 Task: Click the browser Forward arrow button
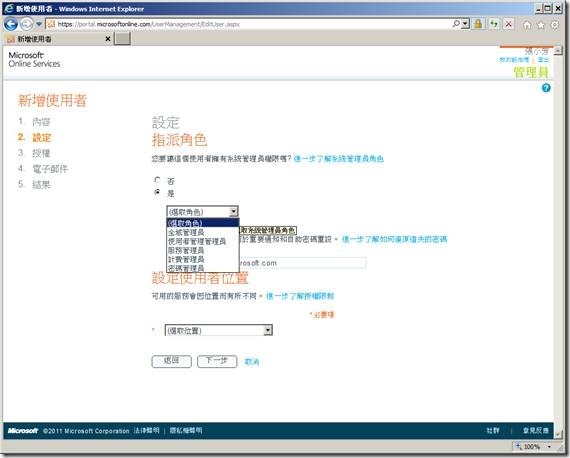pyautogui.click(x=26, y=24)
